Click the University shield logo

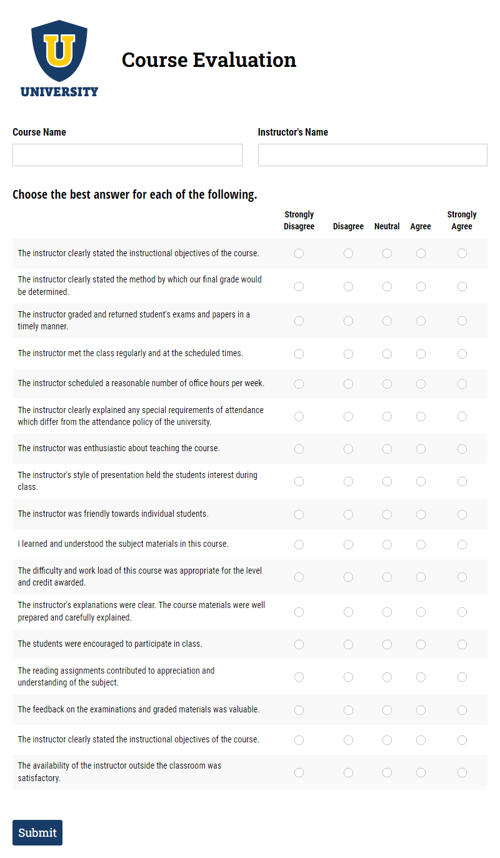(x=59, y=58)
